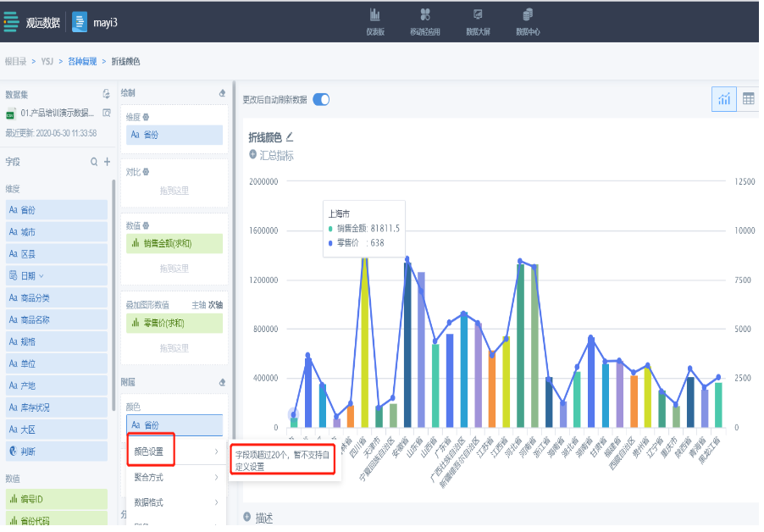Toggle 更改后自动刷新数据 switch
This screenshot has height=532, width=764.
[x=321, y=99]
